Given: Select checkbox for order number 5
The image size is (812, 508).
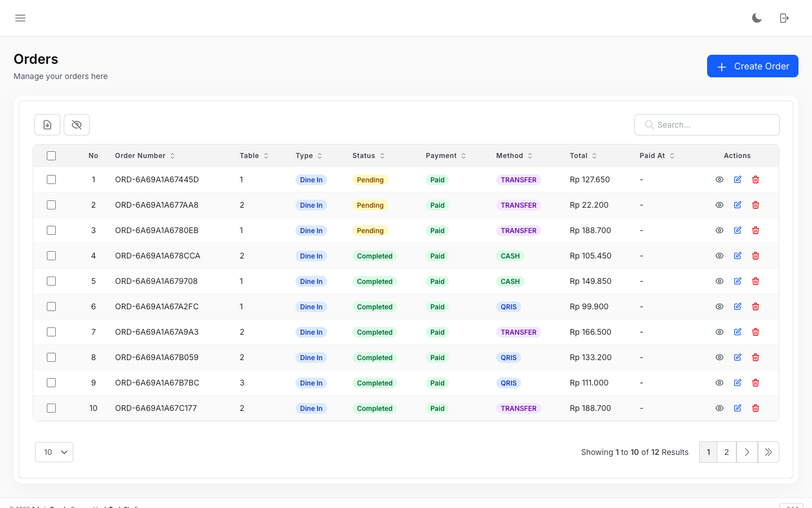Looking at the screenshot, I should (x=51, y=281).
